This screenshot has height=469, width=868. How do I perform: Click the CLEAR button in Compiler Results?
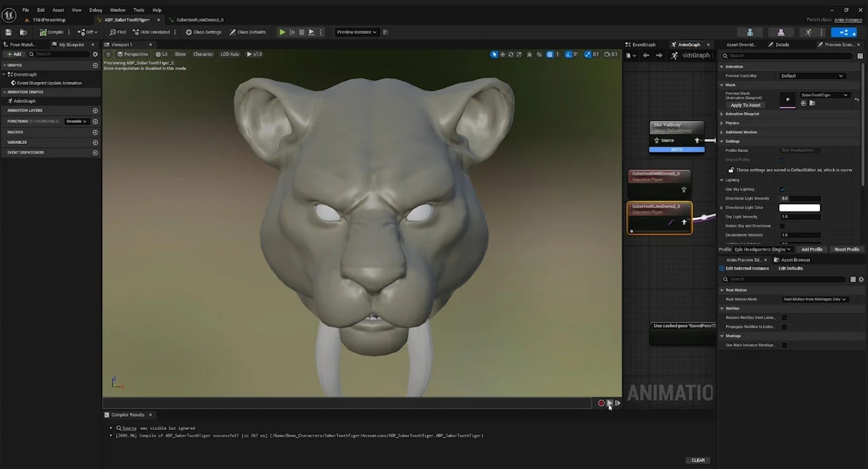click(x=698, y=460)
